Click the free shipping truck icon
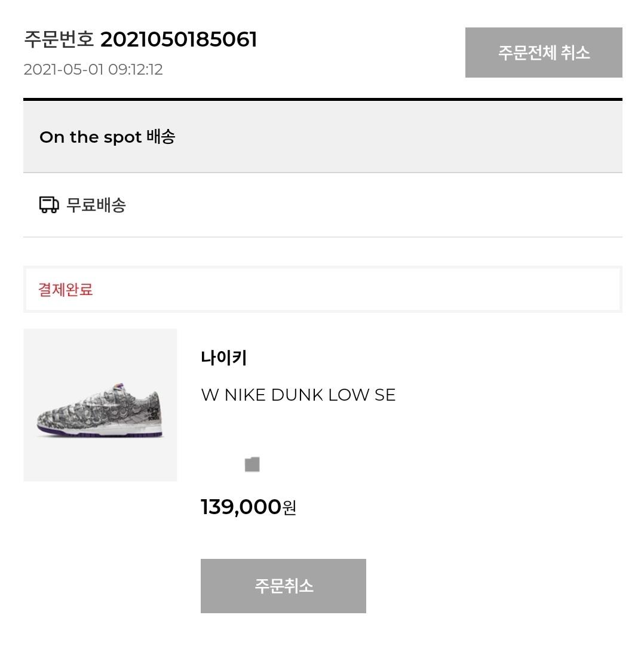Image resolution: width=644 pixels, height=658 pixels. coord(49,205)
